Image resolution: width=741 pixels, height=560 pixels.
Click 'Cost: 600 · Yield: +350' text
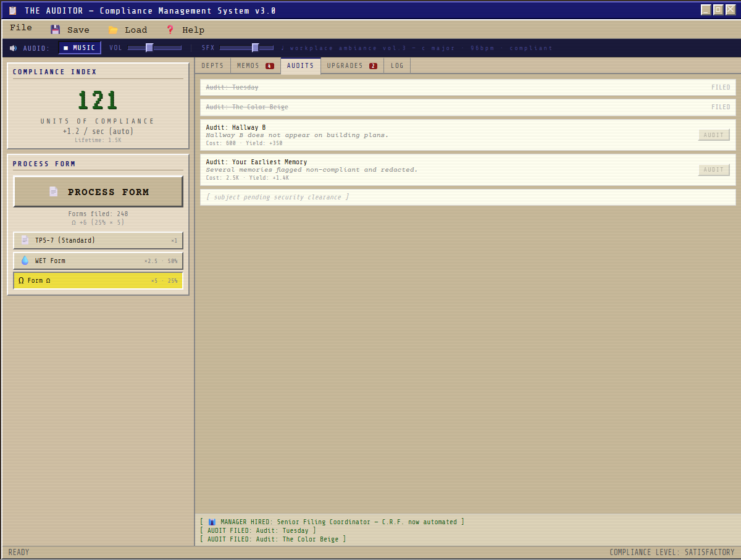(244, 143)
